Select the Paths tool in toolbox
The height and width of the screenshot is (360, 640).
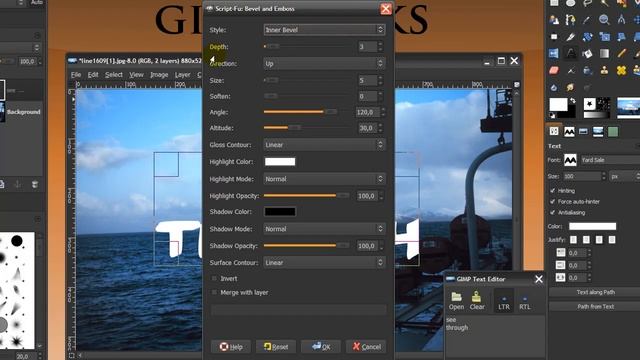[571, 20]
